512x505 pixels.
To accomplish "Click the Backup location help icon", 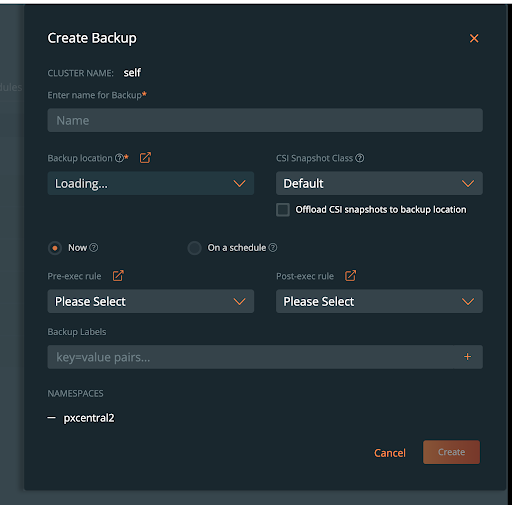I will pyautogui.click(x=119, y=158).
